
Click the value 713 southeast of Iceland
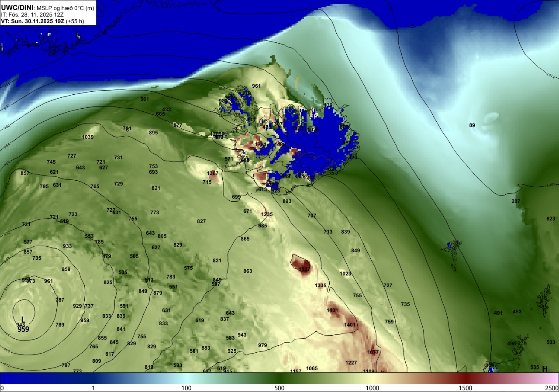point(328,232)
